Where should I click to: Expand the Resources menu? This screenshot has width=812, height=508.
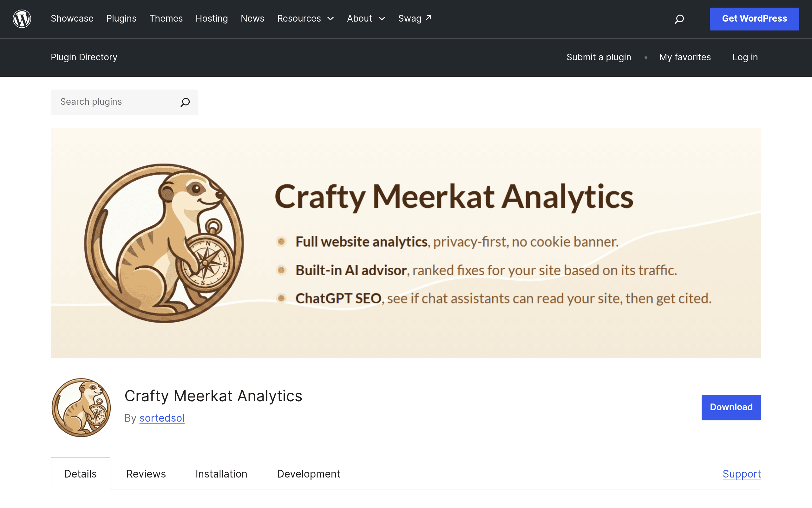tap(305, 18)
